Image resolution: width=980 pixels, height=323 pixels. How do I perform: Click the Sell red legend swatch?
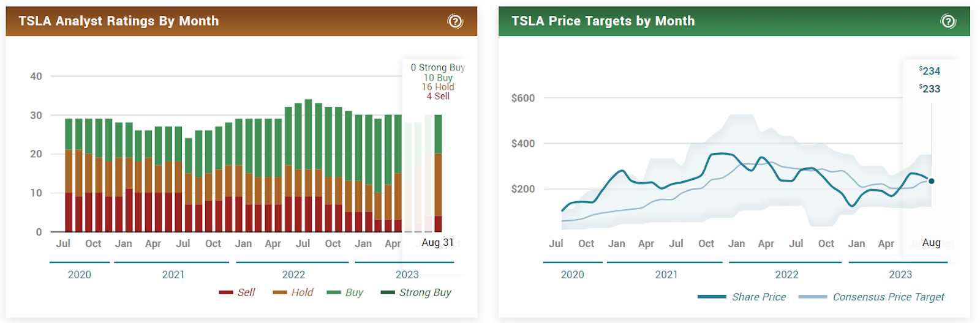click(x=226, y=292)
